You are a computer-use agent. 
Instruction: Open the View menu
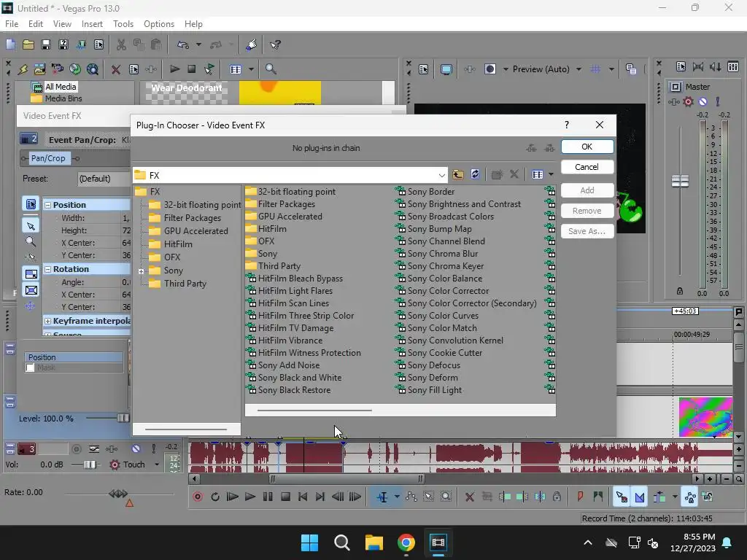point(62,24)
